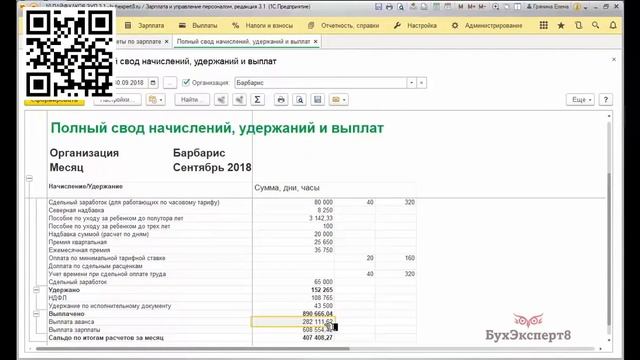
Task: Print the report with printer toolbar icon
Action: coord(281,100)
